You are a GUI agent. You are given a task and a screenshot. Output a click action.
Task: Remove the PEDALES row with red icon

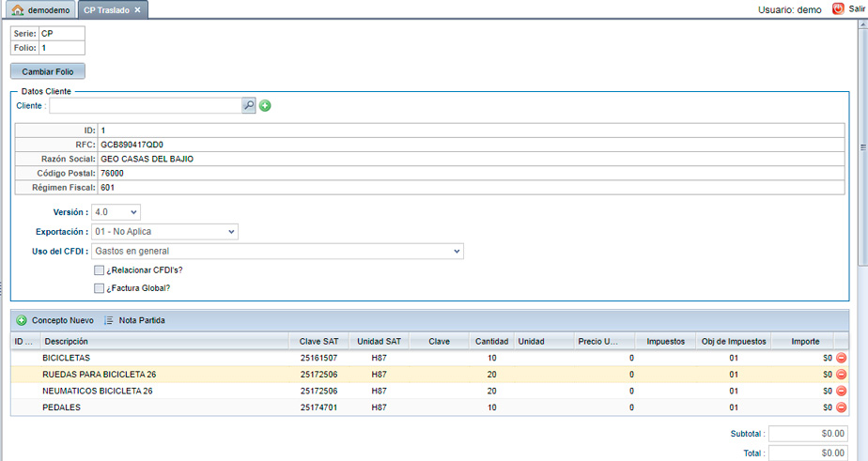click(x=841, y=407)
